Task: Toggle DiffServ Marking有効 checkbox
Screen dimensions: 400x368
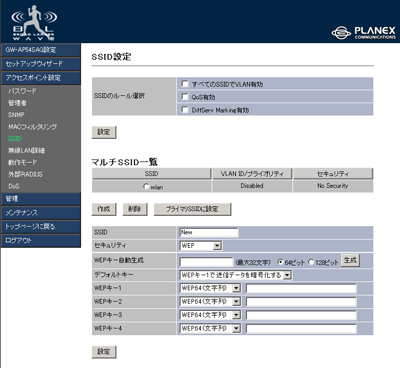Action: [185, 110]
